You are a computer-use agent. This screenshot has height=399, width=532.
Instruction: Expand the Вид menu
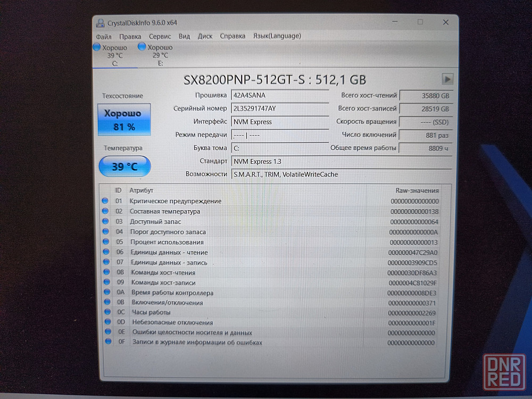(185, 36)
